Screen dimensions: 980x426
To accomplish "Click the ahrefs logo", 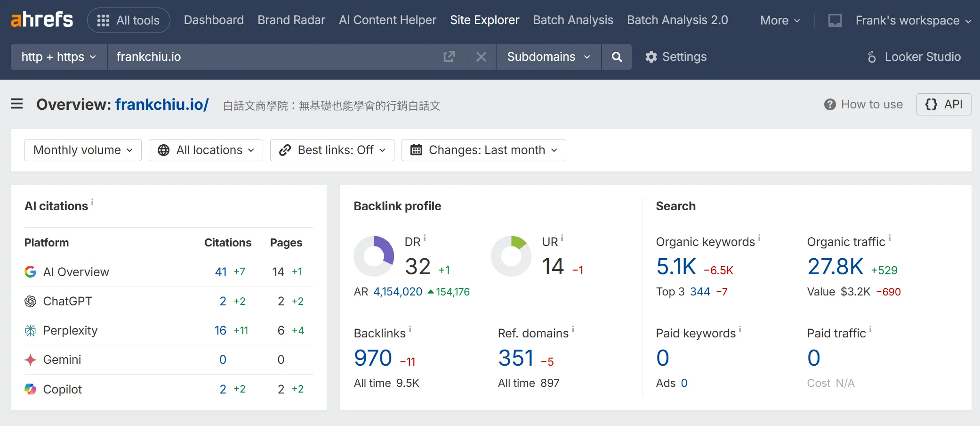I will [41, 20].
